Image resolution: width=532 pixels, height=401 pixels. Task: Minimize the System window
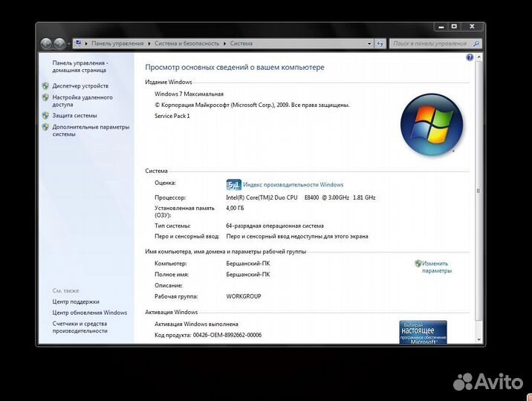(441, 27)
